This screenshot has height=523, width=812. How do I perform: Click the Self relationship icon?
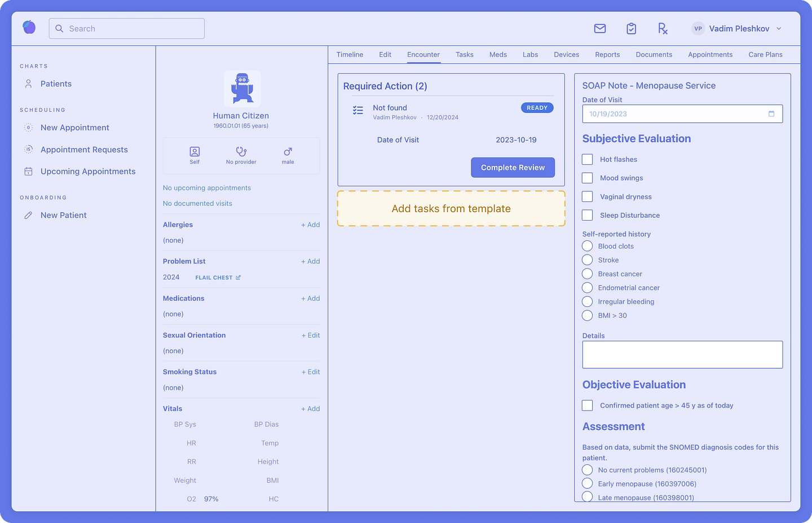click(195, 152)
